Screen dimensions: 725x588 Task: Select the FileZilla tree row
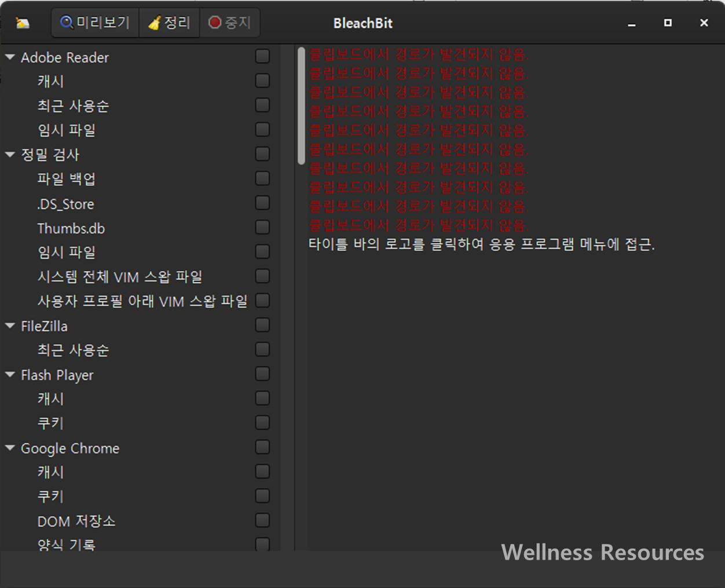(x=44, y=326)
